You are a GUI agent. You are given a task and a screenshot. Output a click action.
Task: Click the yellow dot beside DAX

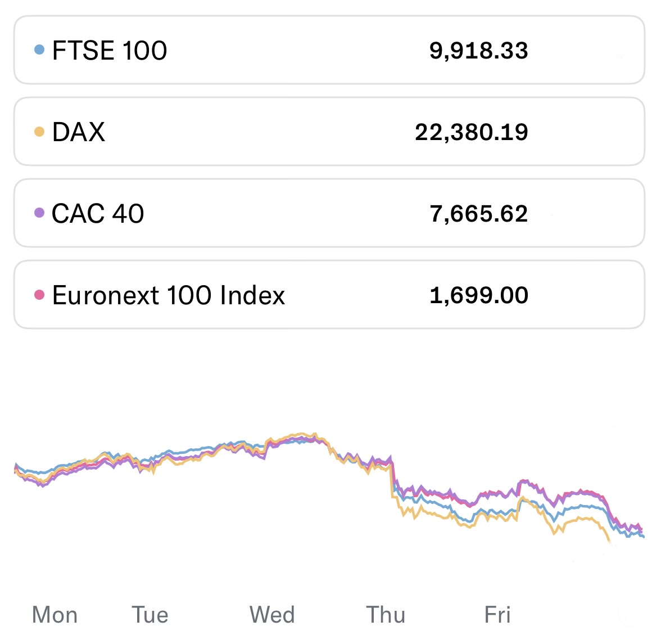click(39, 132)
